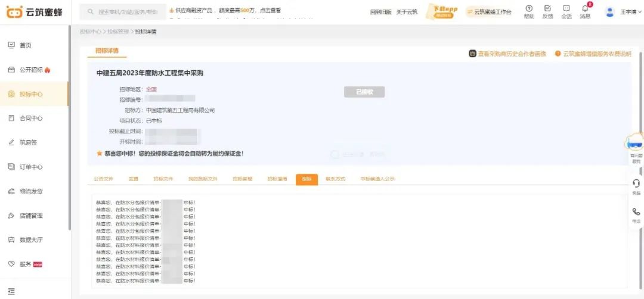The image size is (644, 299).
Task: Switch to the 招标答疑 tab
Action: pos(242,179)
